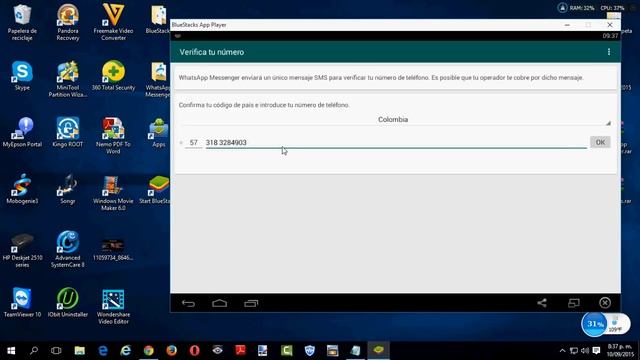Switch to the BlueStacks taskbar button

coord(378,351)
